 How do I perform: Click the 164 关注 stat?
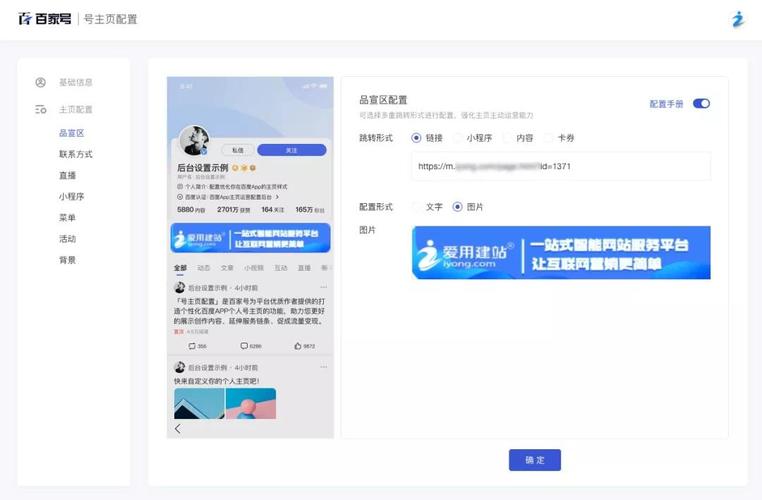273,209
